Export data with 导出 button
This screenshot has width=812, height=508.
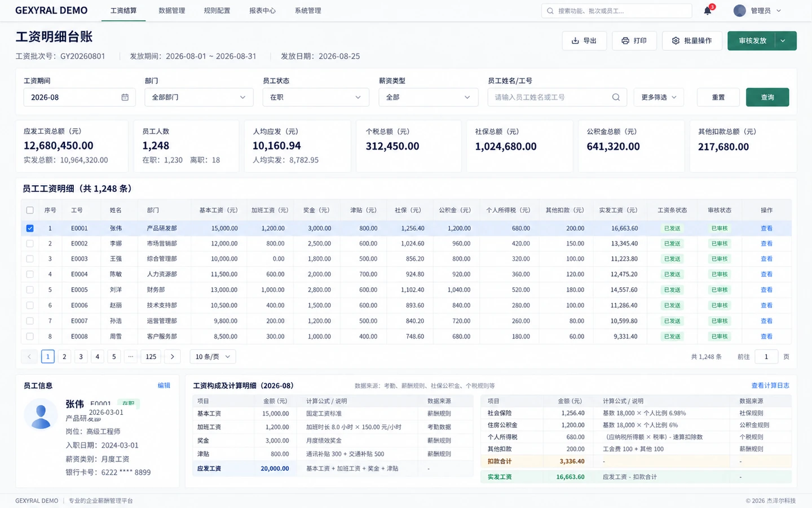coord(584,41)
